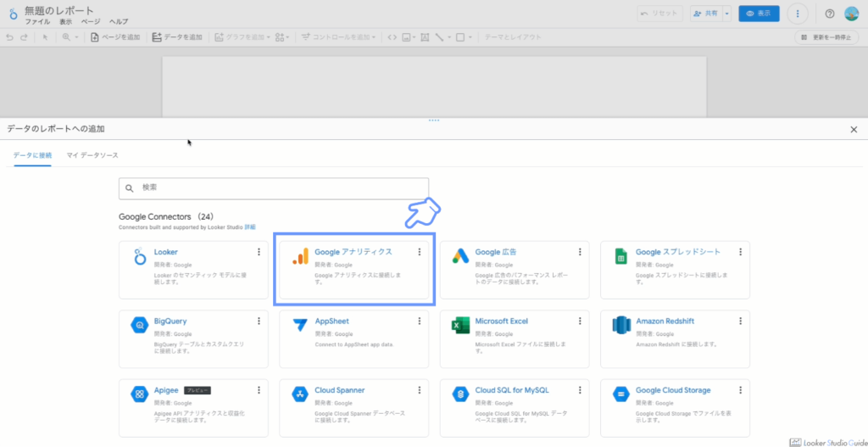868x447 pixels.
Task: Click the Cloud Spanner hexagon icon
Action: point(300,394)
